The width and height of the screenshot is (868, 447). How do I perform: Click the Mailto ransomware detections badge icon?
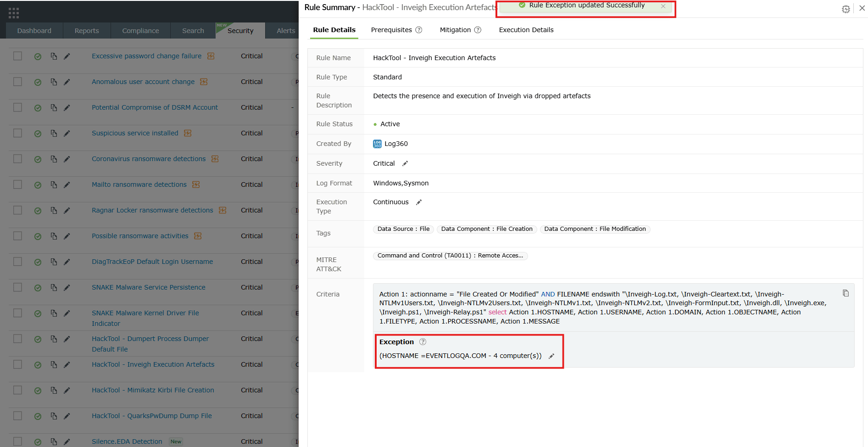196,184
